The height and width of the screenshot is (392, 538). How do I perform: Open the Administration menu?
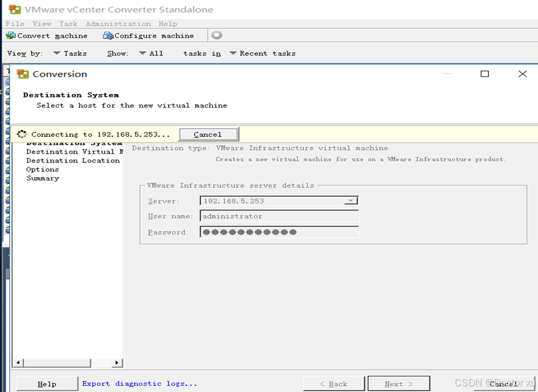[118, 24]
